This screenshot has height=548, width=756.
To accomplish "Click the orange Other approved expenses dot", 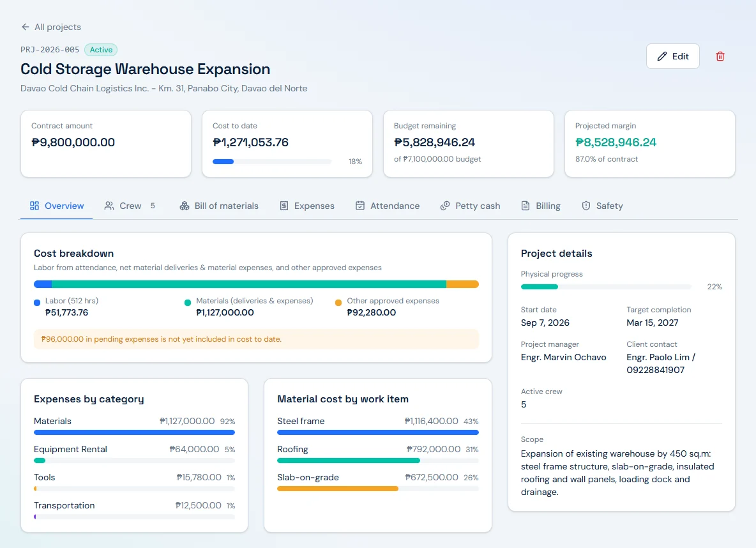I will coord(338,303).
